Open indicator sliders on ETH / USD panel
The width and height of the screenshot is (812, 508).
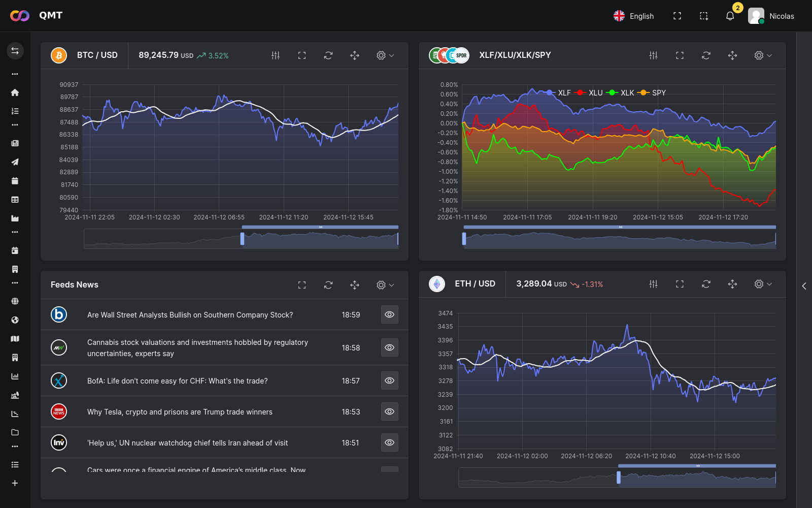pos(653,284)
